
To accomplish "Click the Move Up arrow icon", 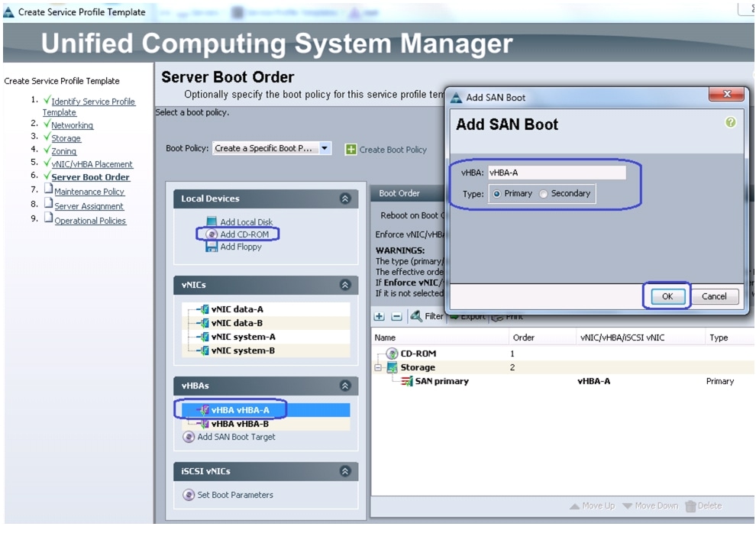I will coord(575,506).
